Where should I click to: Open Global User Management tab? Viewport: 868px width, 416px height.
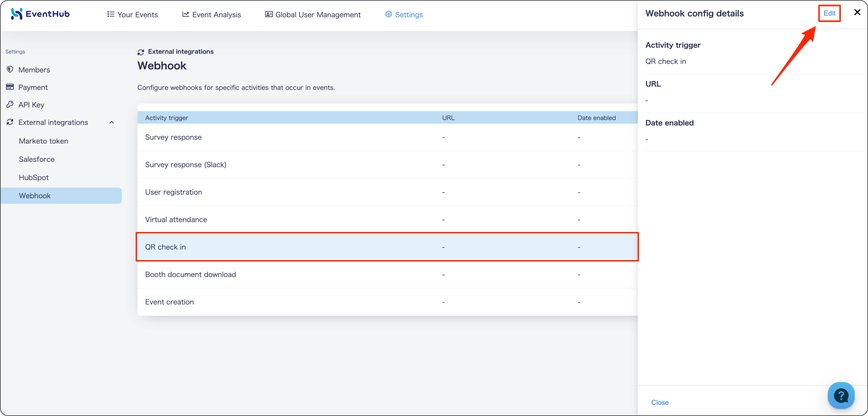click(313, 15)
